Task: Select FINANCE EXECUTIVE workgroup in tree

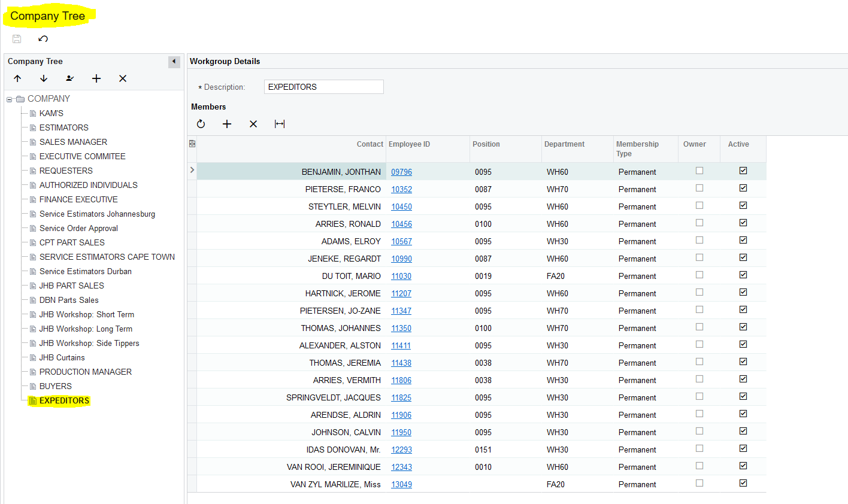Action: pyautogui.click(x=78, y=199)
